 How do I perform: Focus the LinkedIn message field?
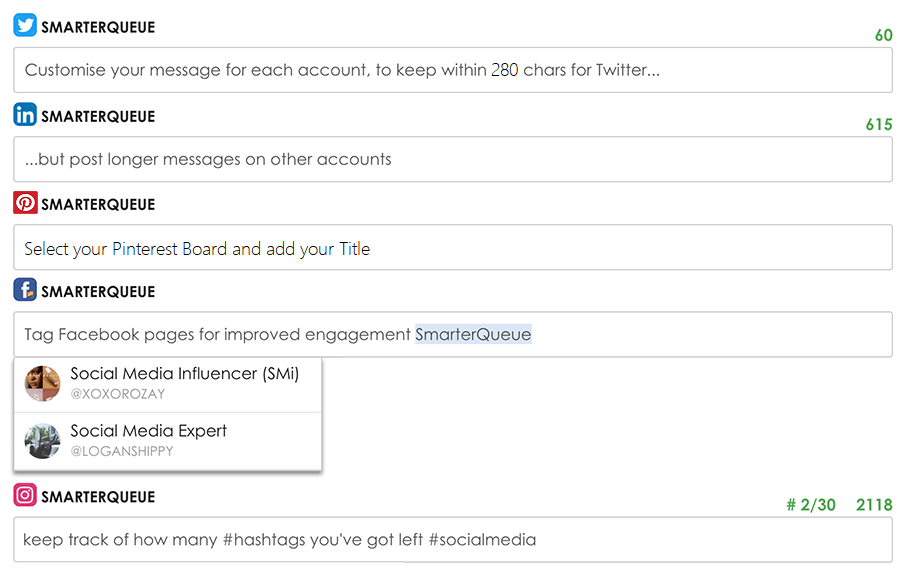pos(453,159)
